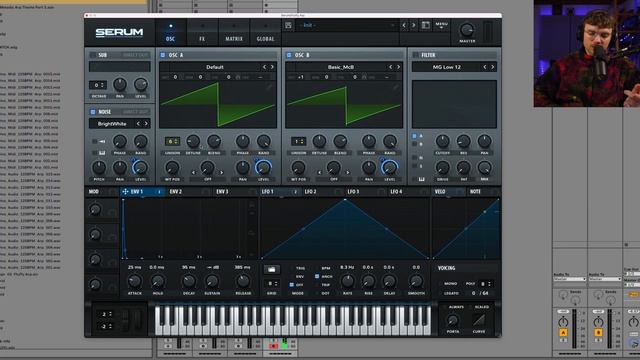Toggle LEGATO voicing checkbox
Image resolution: width=640 pixels, height=360 pixels.
point(441,293)
